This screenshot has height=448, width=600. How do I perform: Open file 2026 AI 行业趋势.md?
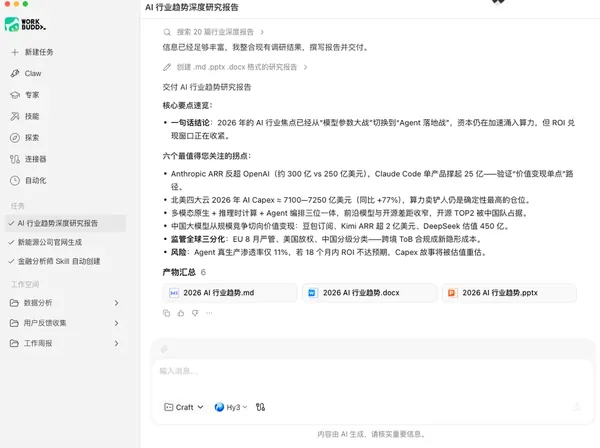230,293
